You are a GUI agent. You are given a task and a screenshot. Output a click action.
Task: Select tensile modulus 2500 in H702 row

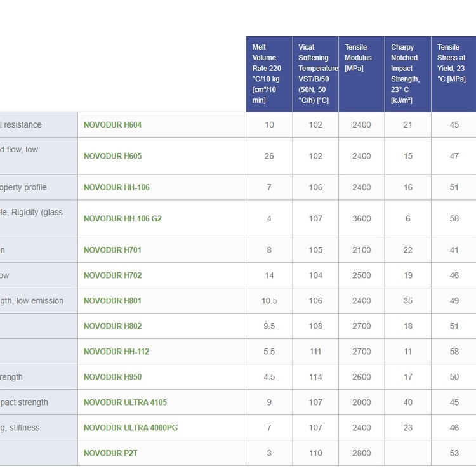click(x=362, y=275)
